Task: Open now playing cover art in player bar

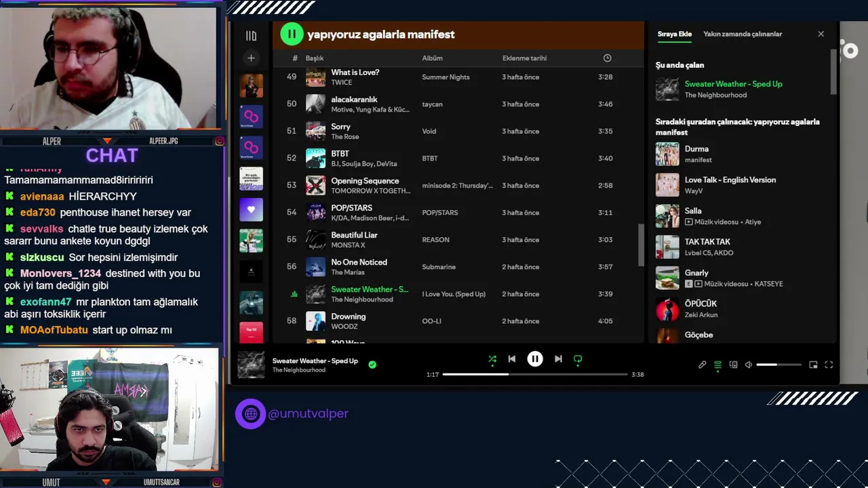Action: [x=251, y=365]
